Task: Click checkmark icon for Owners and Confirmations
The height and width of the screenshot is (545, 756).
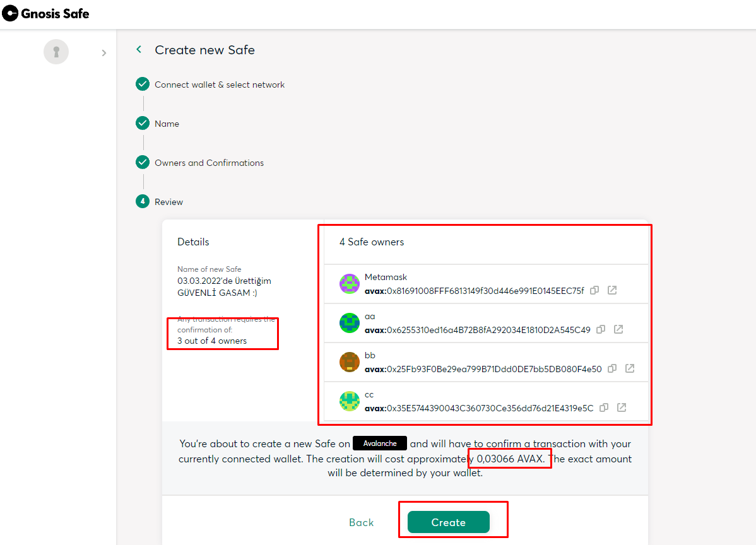Action: (142, 162)
